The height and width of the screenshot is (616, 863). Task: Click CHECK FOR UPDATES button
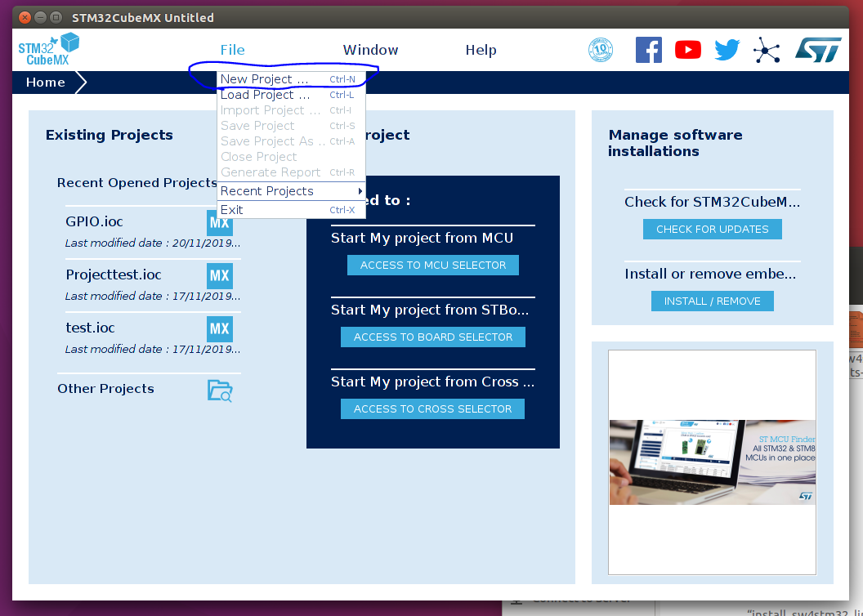click(712, 230)
